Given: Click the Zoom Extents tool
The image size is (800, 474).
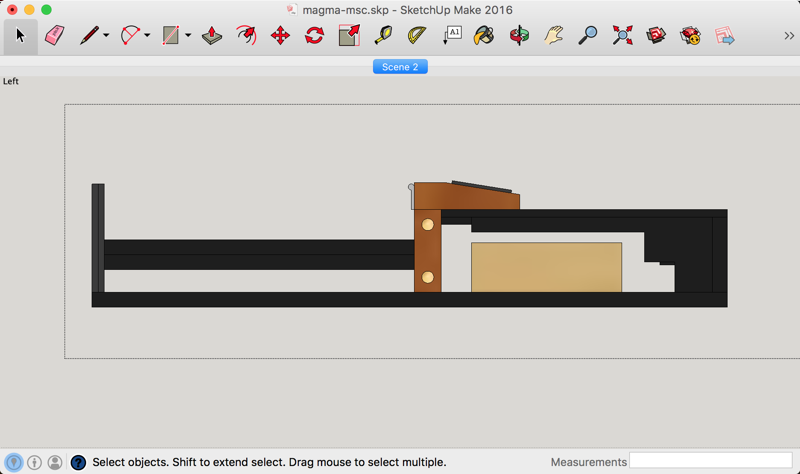Looking at the screenshot, I should (622, 36).
